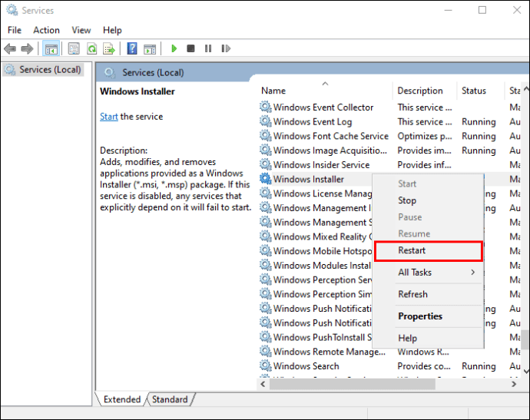Image resolution: width=530 pixels, height=420 pixels.
Task: Open the Action menu
Action: pyautogui.click(x=46, y=30)
